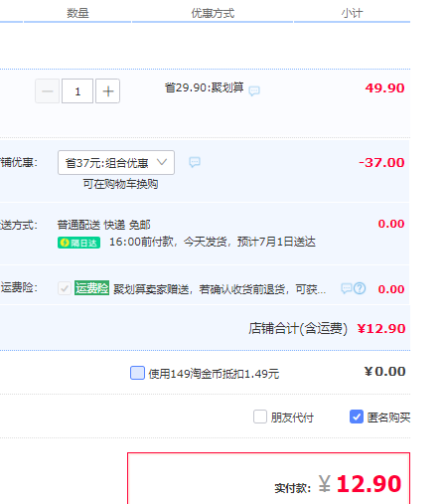The width and height of the screenshot is (444, 504).
Task: Click the chevron arrow in store discount dropdown
Action: coord(162,162)
